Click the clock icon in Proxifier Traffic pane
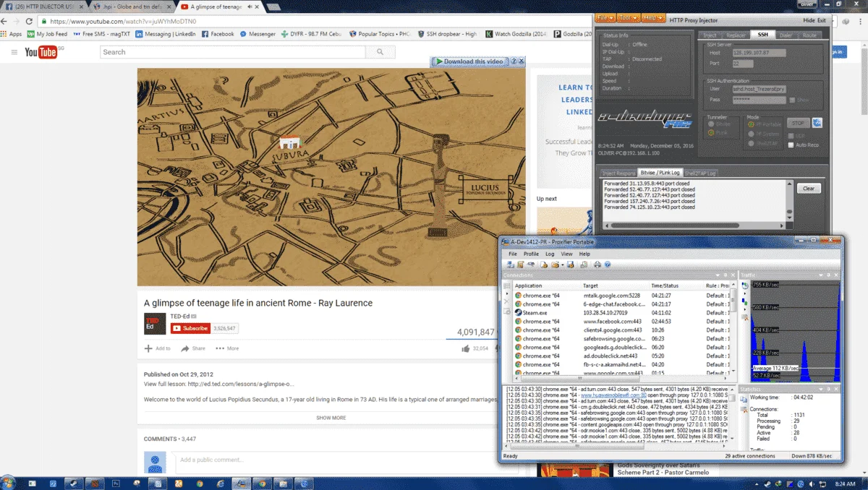The image size is (868, 490). click(745, 285)
